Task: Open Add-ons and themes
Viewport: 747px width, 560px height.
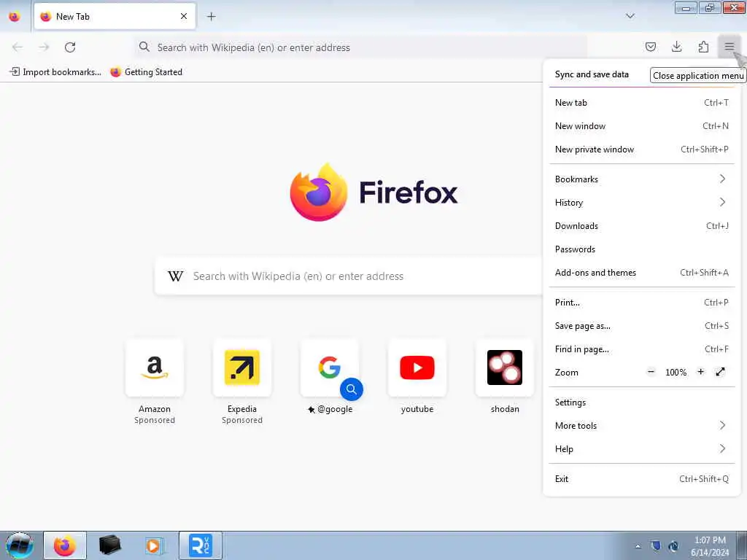Action: [642, 273]
